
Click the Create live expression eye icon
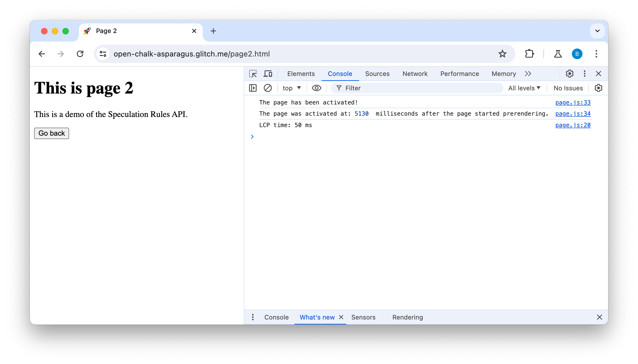tap(316, 88)
